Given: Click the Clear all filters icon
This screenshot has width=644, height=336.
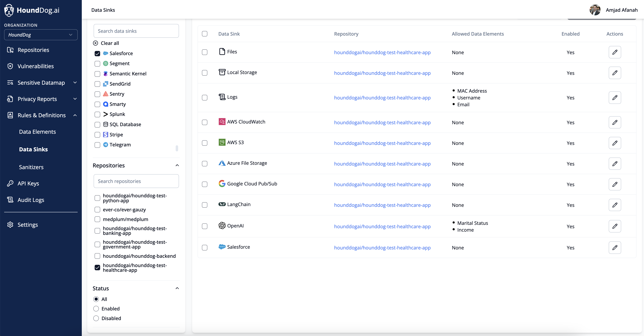Looking at the screenshot, I should pos(95,43).
